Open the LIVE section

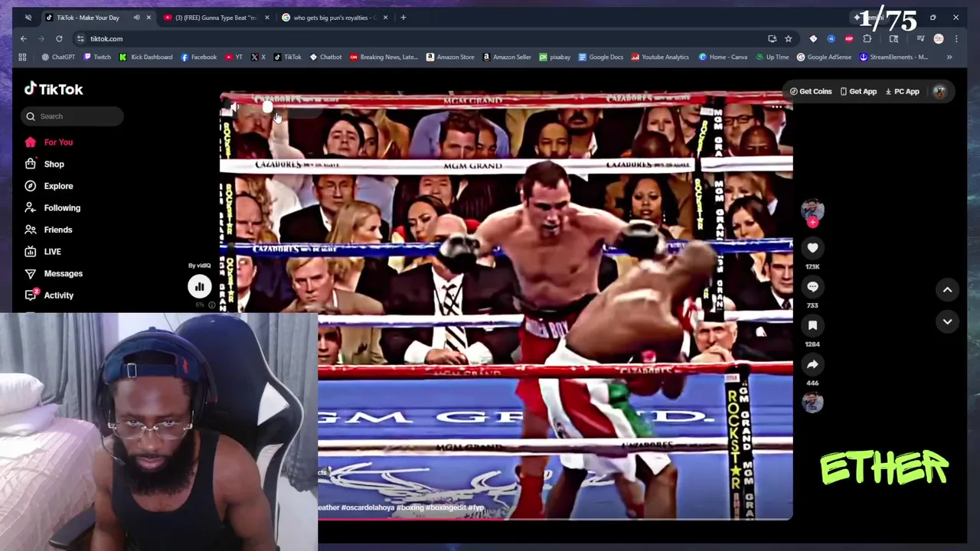(x=43, y=251)
